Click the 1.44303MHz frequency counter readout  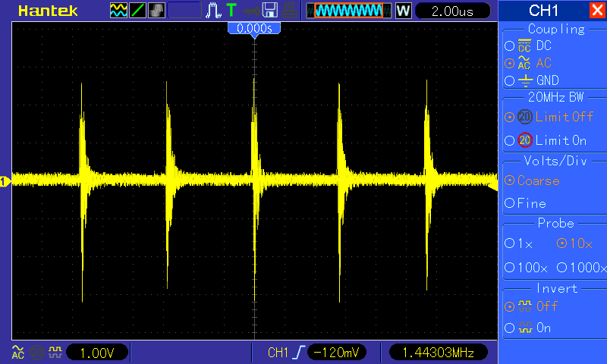click(x=439, y=353)
